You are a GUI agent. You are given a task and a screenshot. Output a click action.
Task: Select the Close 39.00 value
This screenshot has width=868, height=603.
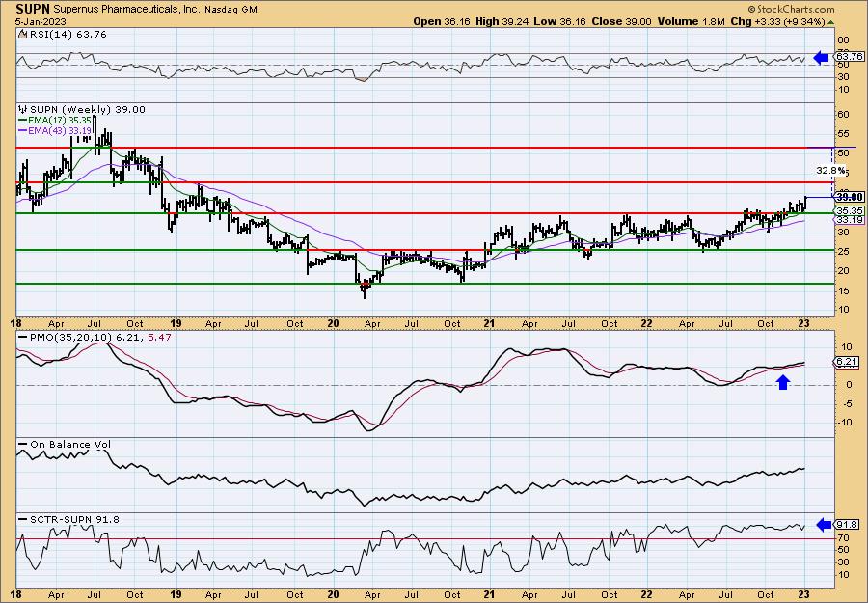[x=621, y=21]
